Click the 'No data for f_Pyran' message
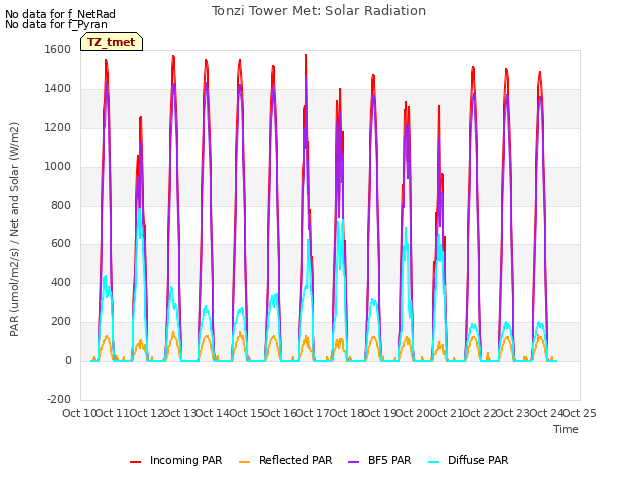Viewport: 640px width, 480px height. [x=56, y=24]
